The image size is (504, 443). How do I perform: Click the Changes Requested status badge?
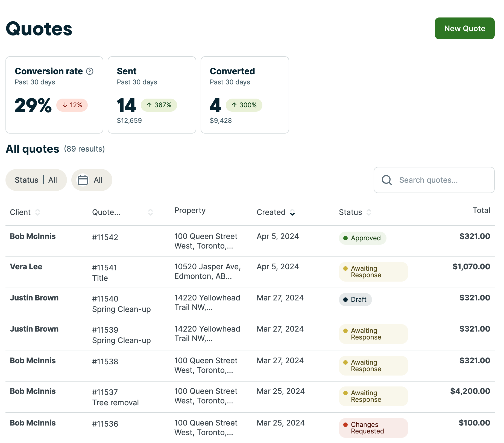pos(373,428)
